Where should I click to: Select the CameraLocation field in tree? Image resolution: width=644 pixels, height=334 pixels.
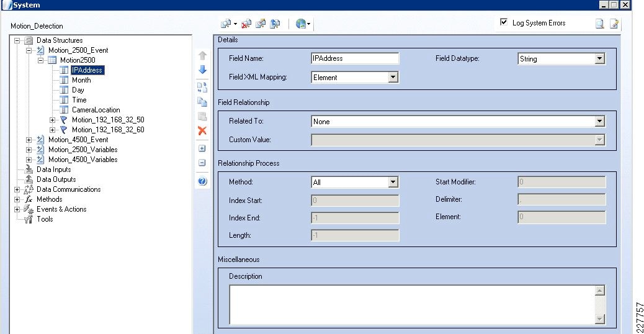click(x=96, y=110)
